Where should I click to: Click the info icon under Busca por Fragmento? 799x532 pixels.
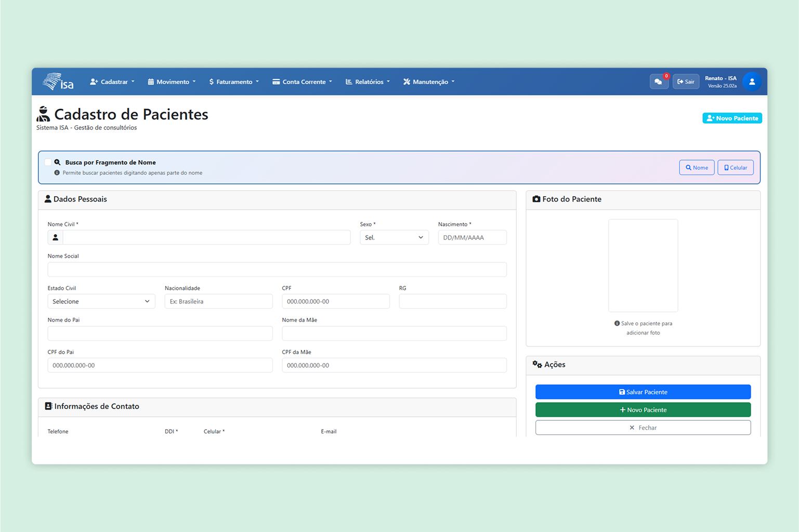click(57, 173)
